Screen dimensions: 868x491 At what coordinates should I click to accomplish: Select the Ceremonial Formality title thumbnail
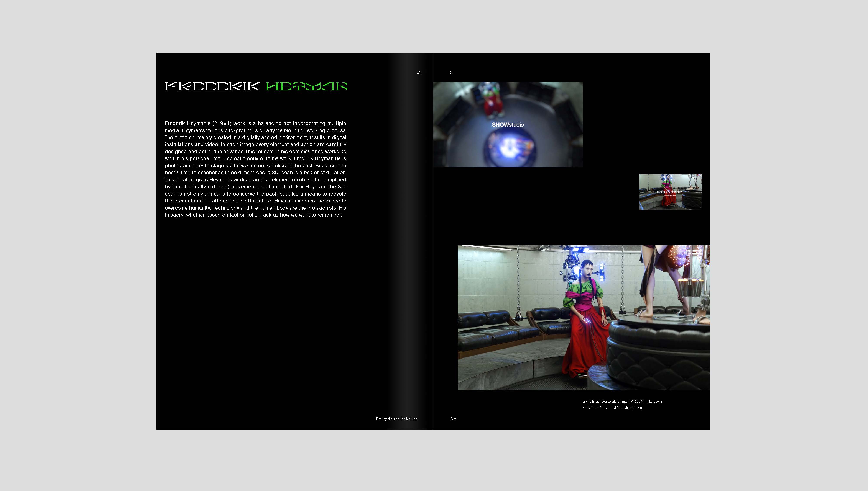pos(670,192)
